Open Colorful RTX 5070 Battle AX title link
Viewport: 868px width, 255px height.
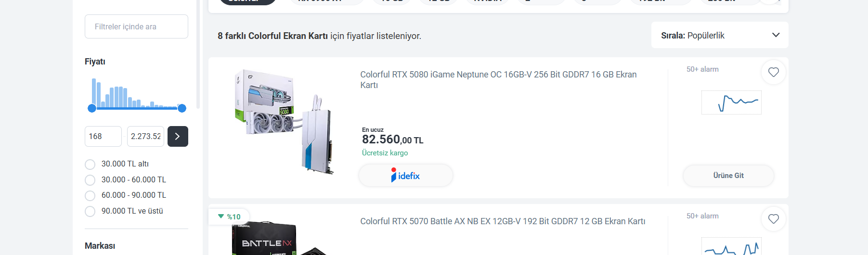pos(503,221)
